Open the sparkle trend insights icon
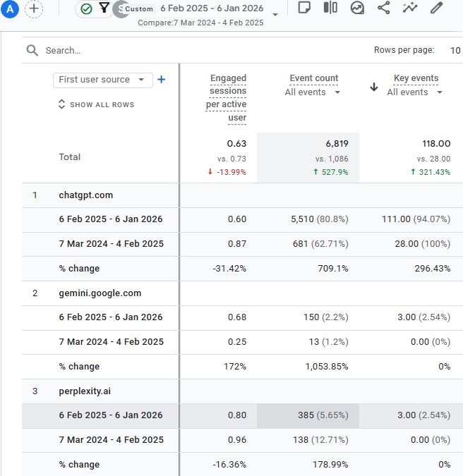The image size is (463, 476). 410,8
